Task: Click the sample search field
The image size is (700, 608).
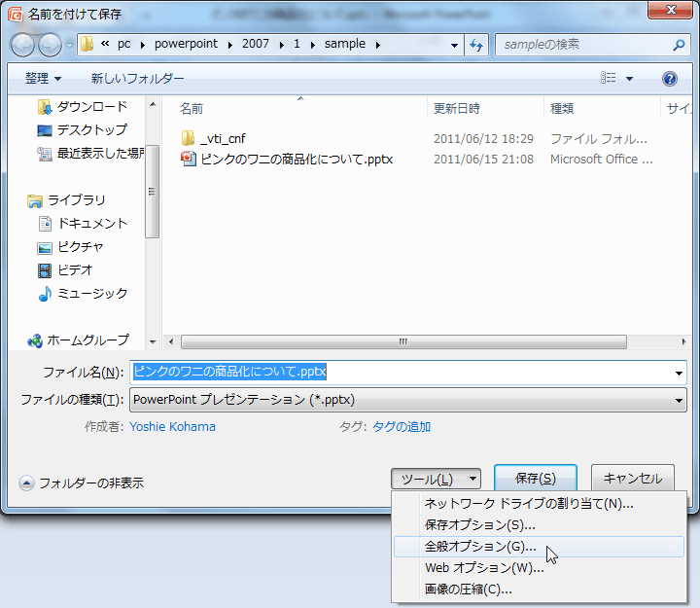Action: 592,45
